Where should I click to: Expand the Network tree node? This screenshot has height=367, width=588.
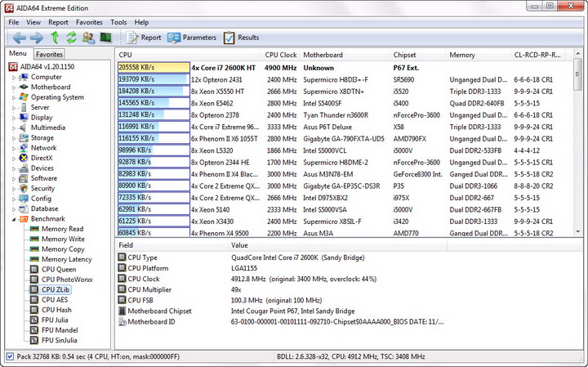point(14,148)
